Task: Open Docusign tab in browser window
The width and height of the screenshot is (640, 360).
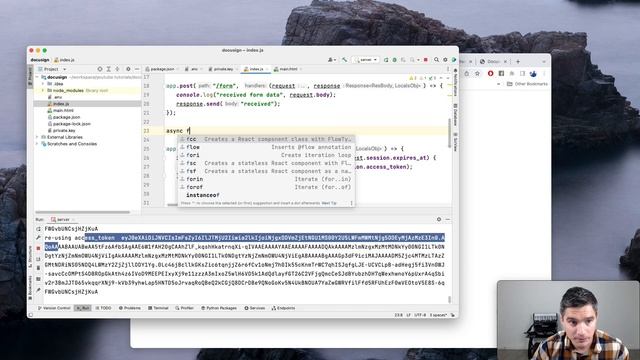Action: click(493, 62)
